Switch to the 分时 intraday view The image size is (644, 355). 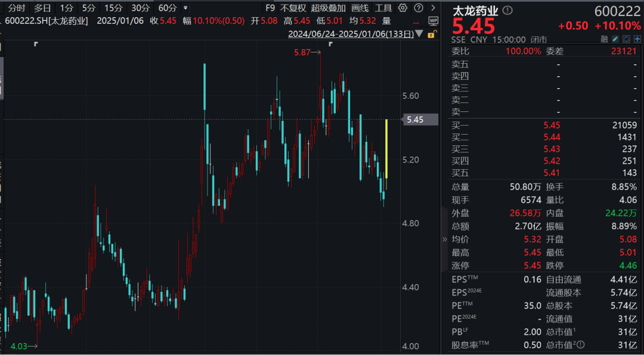17,8
